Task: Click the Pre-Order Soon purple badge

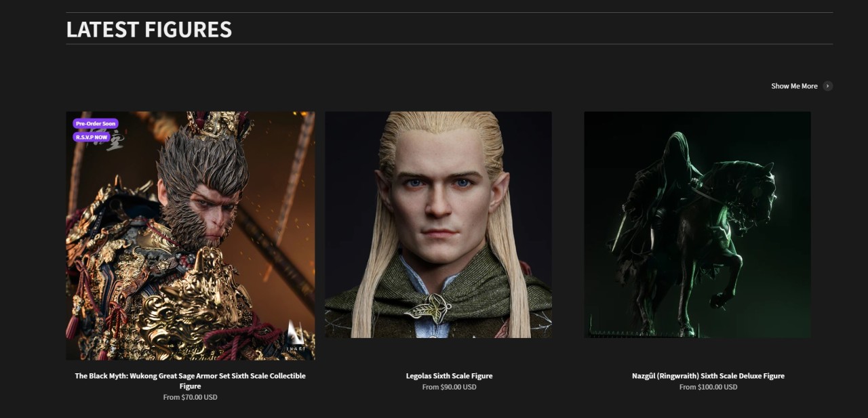Action: 96,124
